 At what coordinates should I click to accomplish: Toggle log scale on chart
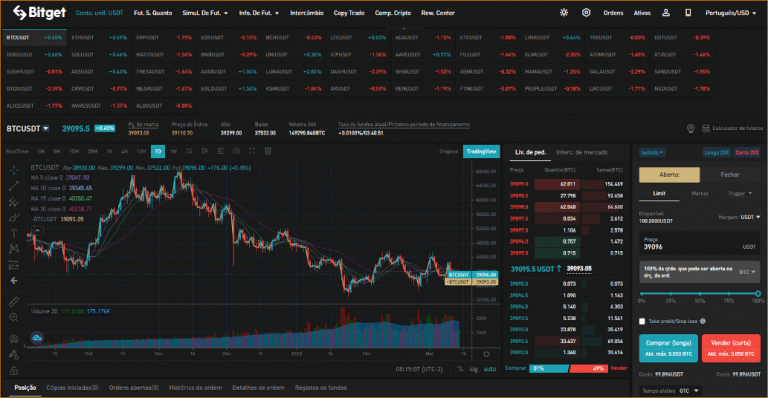tap(473, 369)
